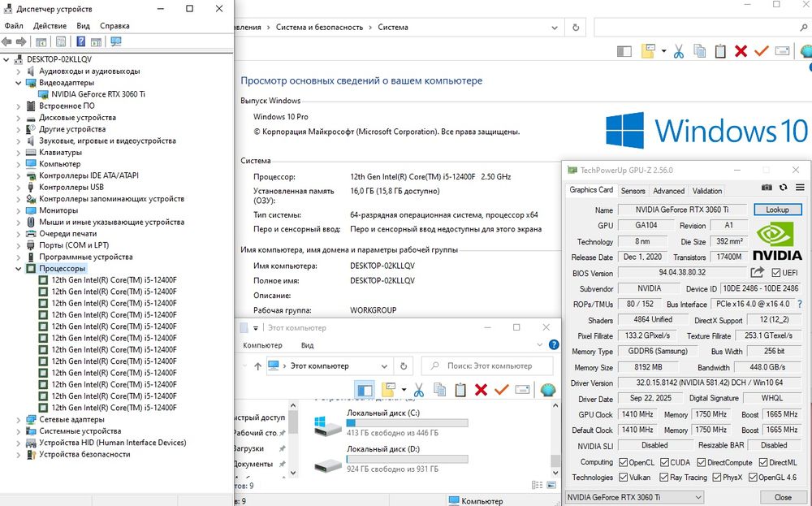Screen dimensions: 812x506
Task: Click the paste clipboard icon in System window toolbar
Action: (x=720, y=50)
